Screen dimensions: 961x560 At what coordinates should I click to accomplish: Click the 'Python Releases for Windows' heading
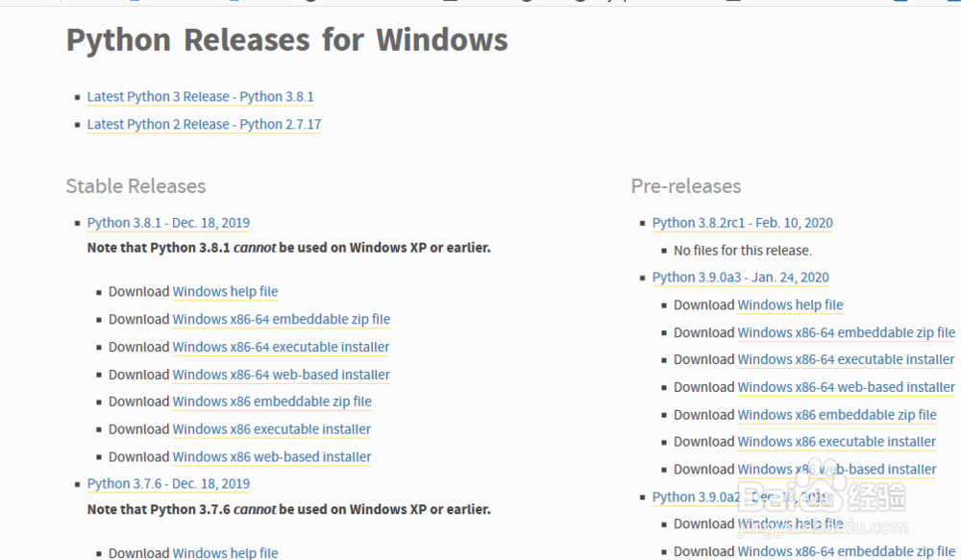[x=286, y=40]
